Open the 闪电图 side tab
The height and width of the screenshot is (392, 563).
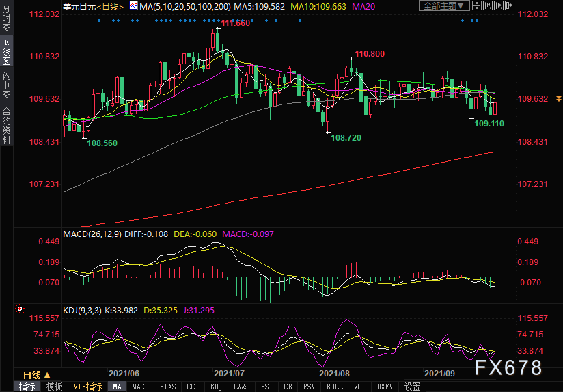pyautogui.click(x=6, y=85)
